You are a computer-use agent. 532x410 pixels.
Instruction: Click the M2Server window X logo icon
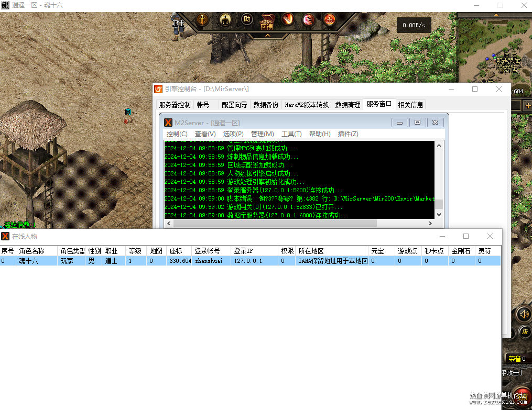[x=168, y=123]
